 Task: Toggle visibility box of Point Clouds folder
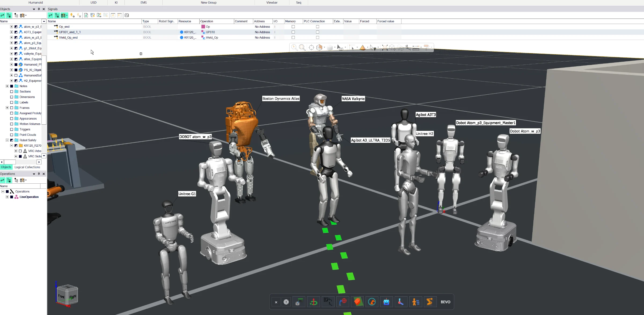click(x=12, y=135)
